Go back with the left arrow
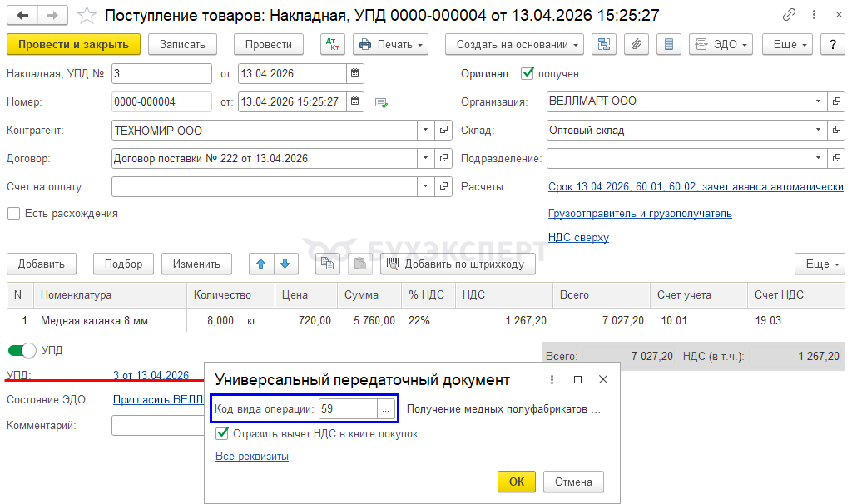 [x=22, y=15]
